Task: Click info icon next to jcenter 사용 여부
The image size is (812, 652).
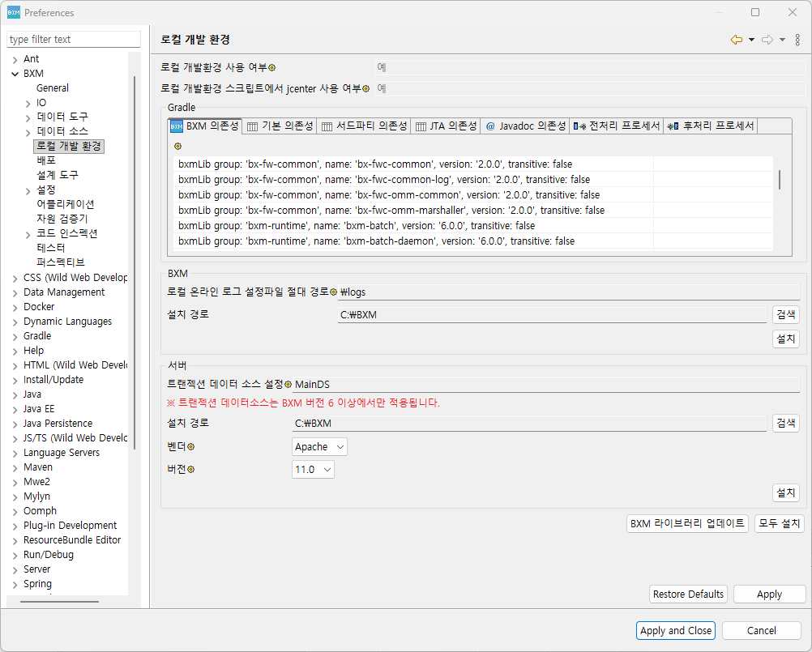Action: point(365,88)
